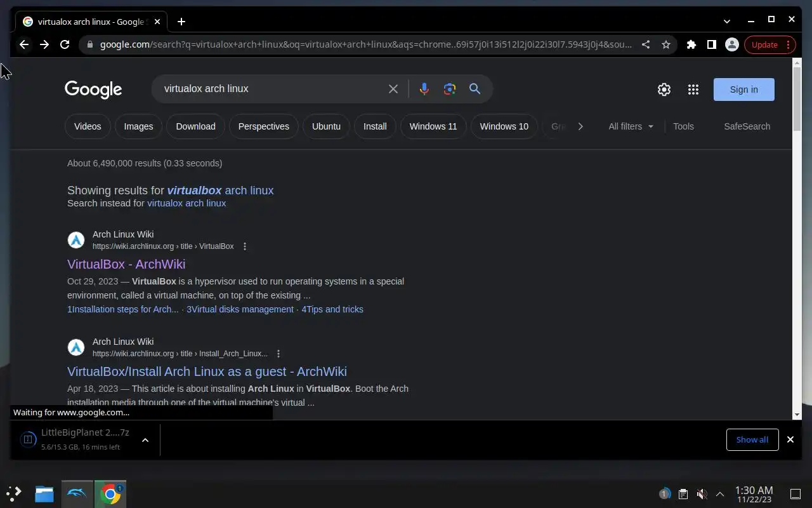Expand hidden system tray icons

pos(720,494)
